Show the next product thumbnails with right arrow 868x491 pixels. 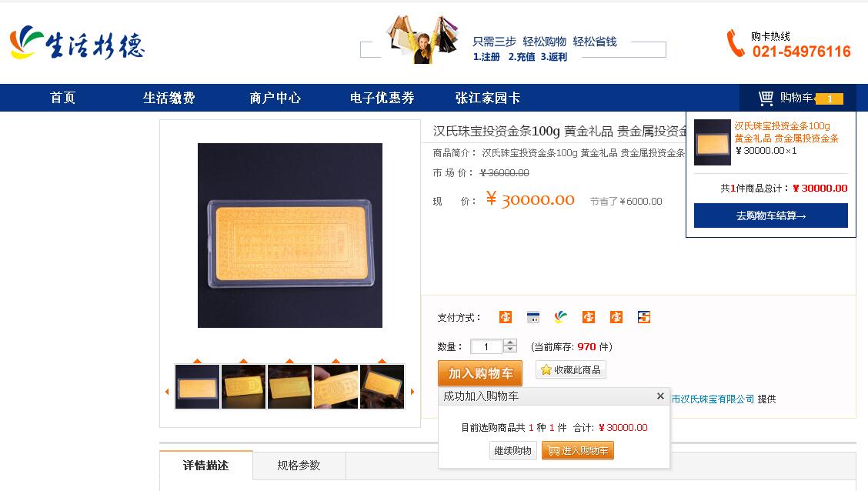pyautogui.click(x=412, y=392)
